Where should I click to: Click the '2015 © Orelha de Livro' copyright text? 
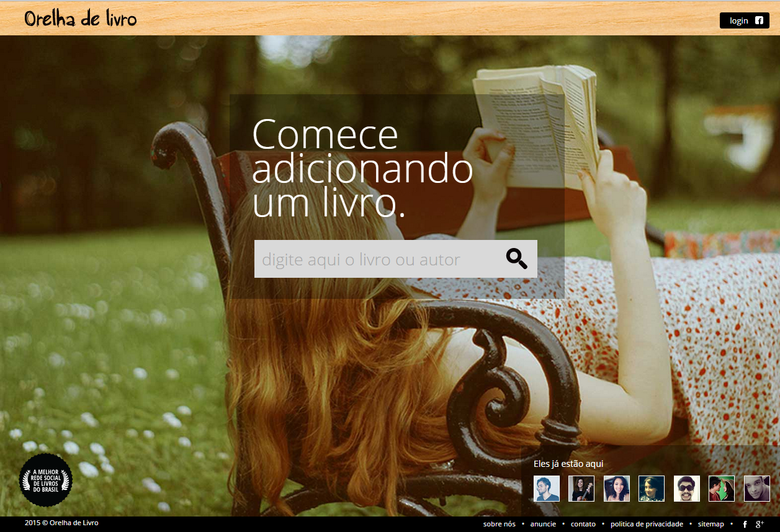point(61,523)
